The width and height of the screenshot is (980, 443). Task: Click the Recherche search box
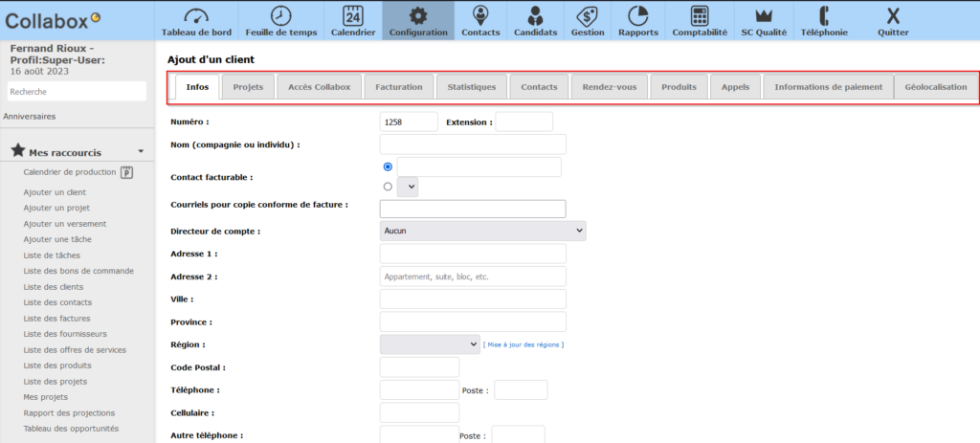(x=77, y=92)
